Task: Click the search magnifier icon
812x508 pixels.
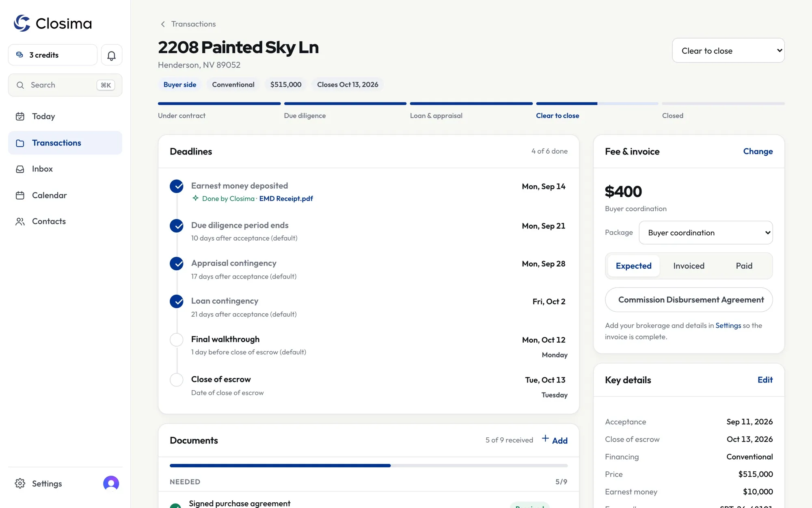Action: pos(20,85)
